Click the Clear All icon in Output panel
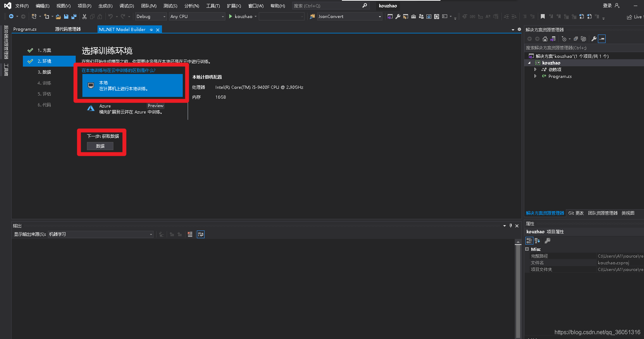Viewport: 644px width, 339px height. [x=190, y=234]
